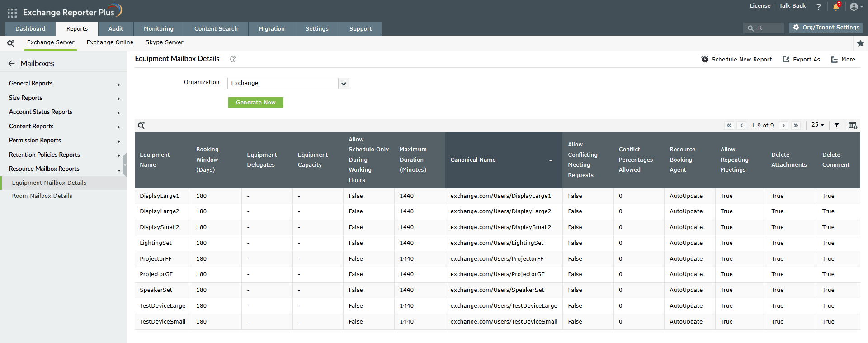Select the Exchange Online tab
Viewport: 868px width, 343px height.
pos(110,42)
